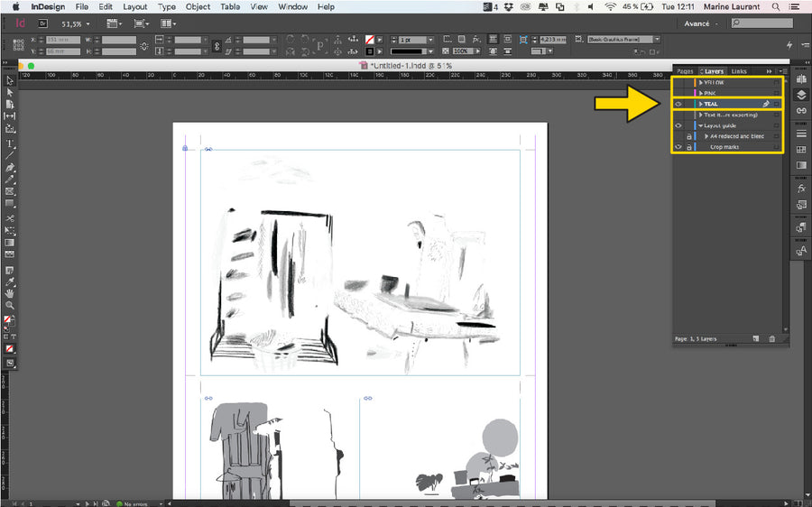The height and width of the screenshot is (507, 812).
Task: Select the Free Transform tool
Action: pyautogui.click(x=9, y=230)
